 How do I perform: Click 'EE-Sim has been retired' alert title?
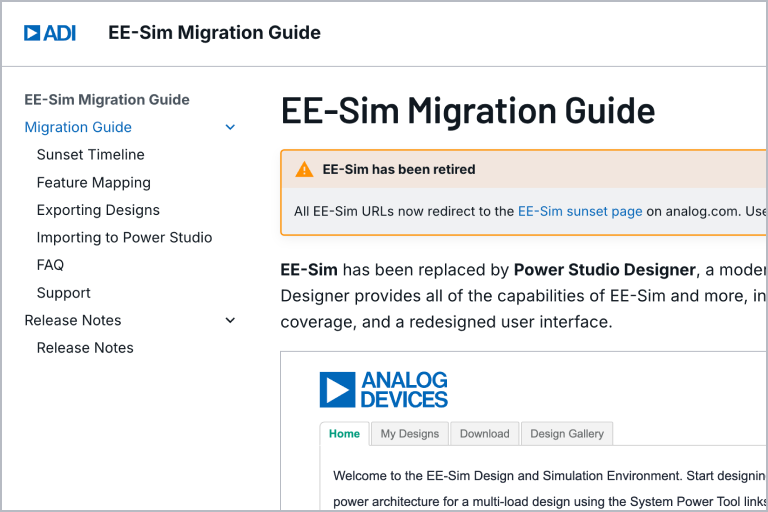pyautogui.click(x=399, y=169)
